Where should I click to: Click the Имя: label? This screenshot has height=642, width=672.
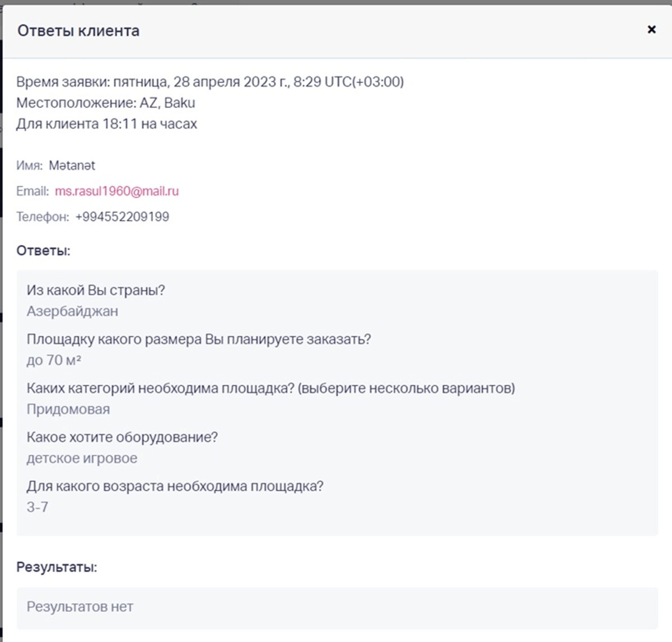coord(29,166)
